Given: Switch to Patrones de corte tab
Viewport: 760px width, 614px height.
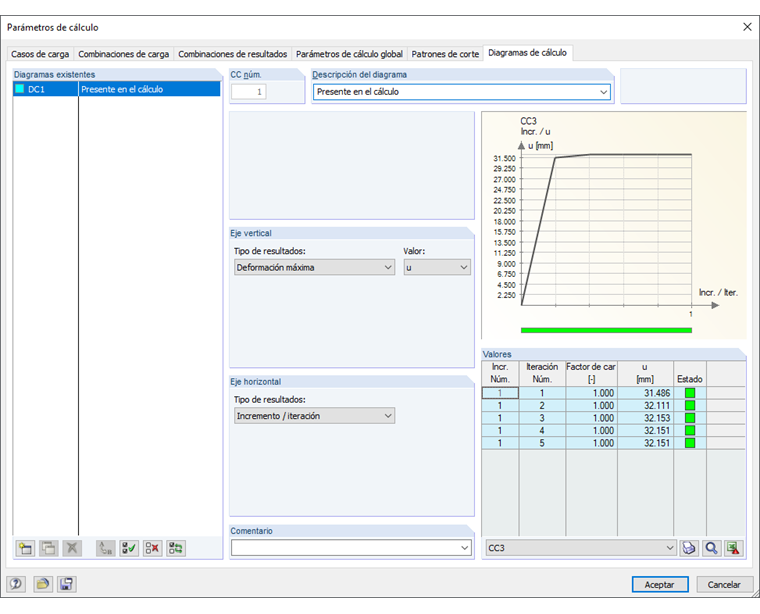Looking at the screenshot, I should [x=445, y=54].
